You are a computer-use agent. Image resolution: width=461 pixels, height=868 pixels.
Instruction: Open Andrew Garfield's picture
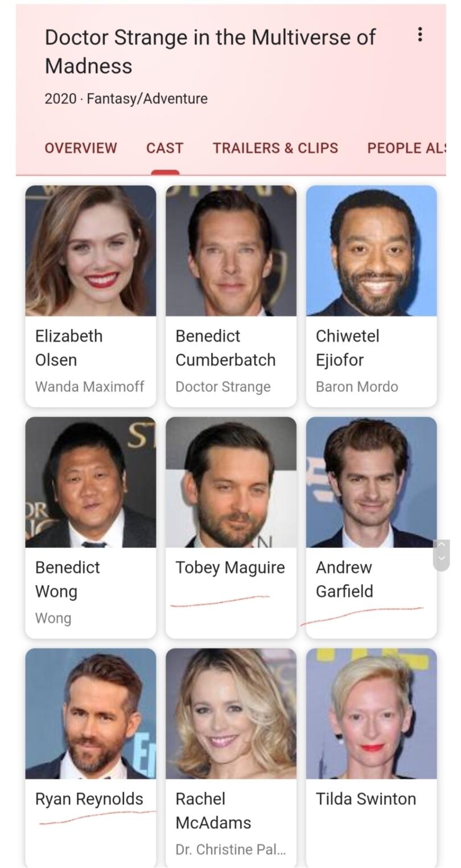(372, 482)
